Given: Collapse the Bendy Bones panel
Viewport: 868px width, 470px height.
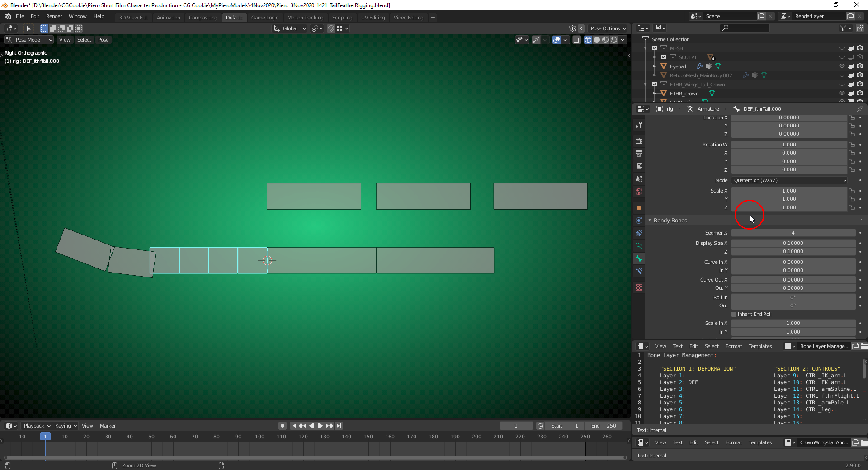Looking at the screenshot, I should point(650,220).
